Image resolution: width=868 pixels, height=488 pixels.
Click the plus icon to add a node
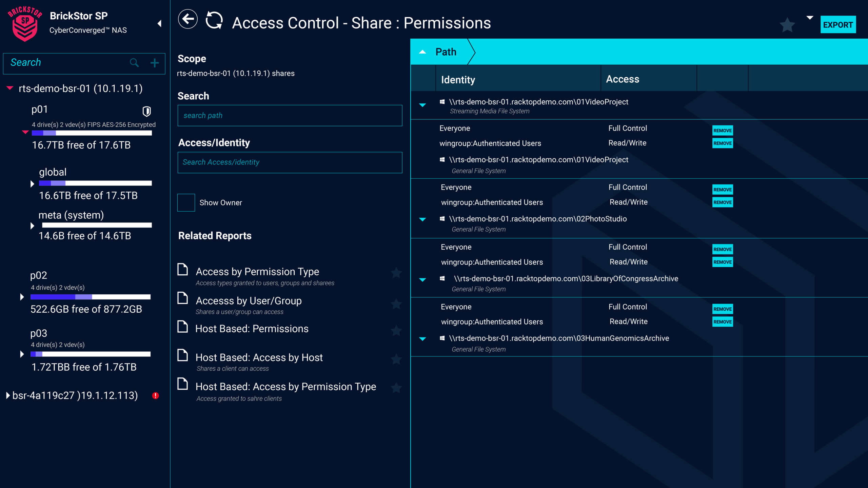coord(155,63)
